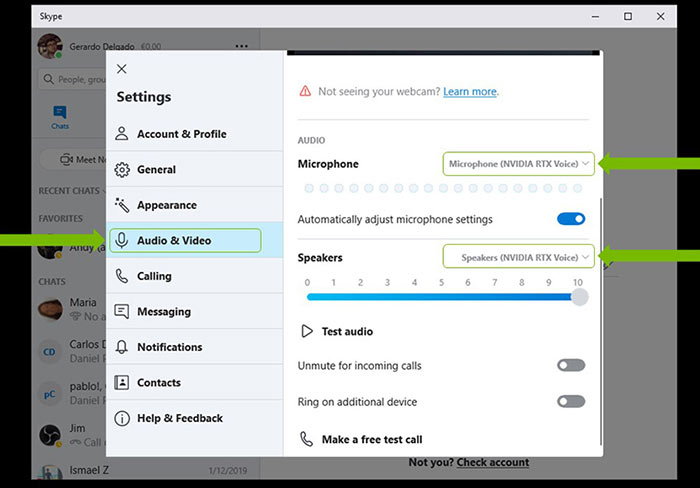
Task: Click the General gear icon
Action: (122, 170)
